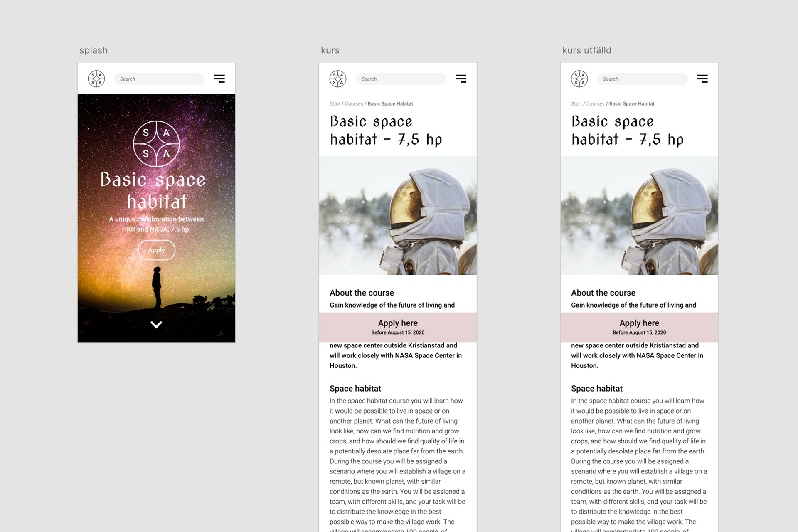This screenshot has width=798, height=532.
Task: Click down chevron at bottom of splash
Action: [x=156, y=325]
